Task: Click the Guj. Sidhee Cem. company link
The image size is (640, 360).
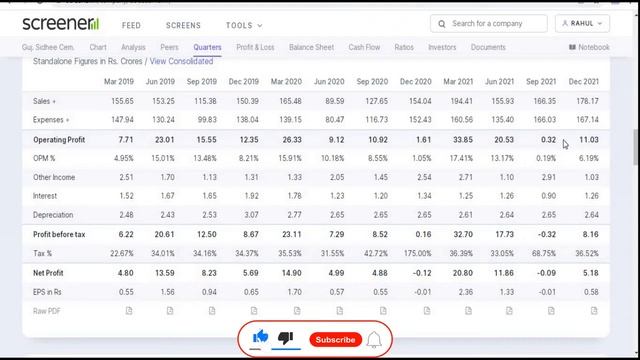Action: point(48,47)
